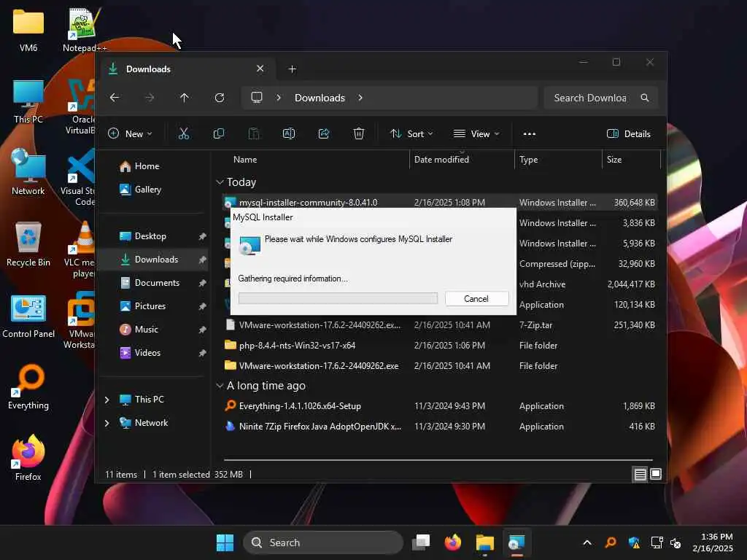This screenshot has height=560, width=747.
Task: Click the MySQL Installer progress bar
Action: [338, 298]
